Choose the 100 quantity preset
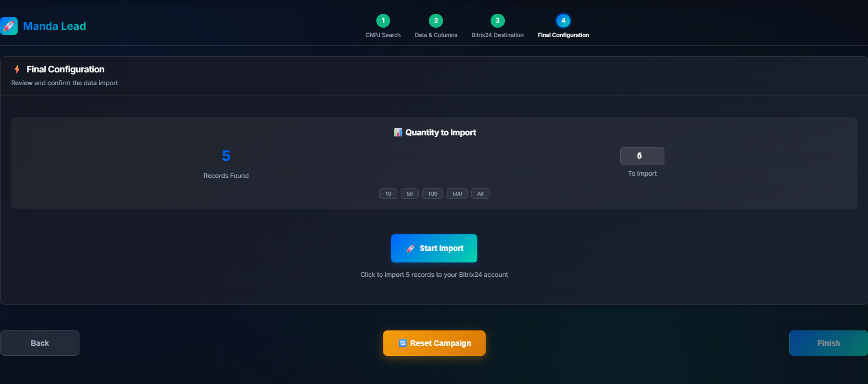This screenshot has width=868, height=384. click(x=433, y=194)
